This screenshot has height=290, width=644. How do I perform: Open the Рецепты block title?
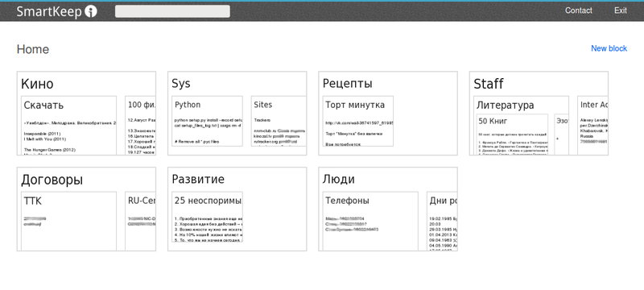point(348,84)
